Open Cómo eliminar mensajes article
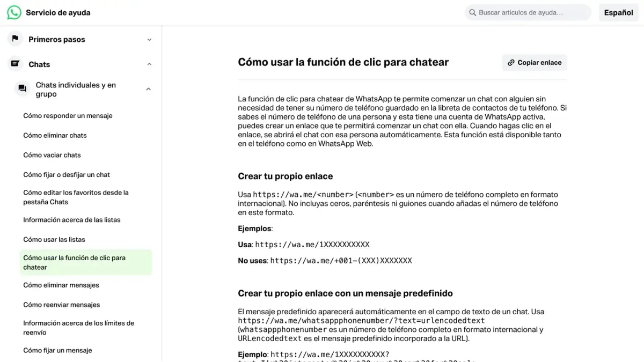 61,285
